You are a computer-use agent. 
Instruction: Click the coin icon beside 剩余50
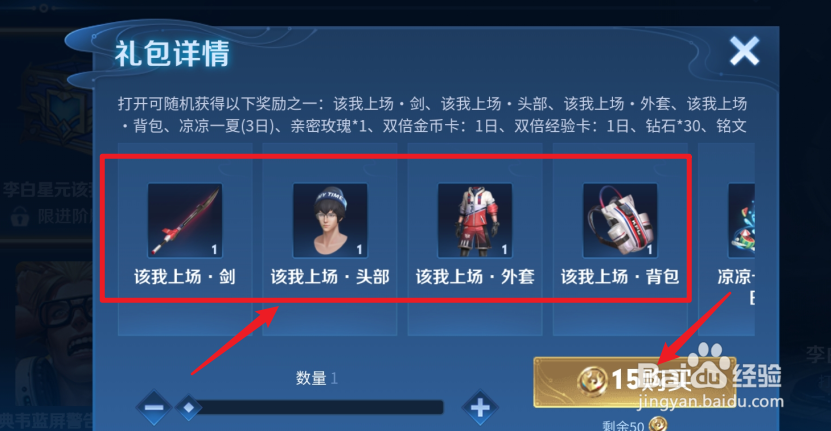click(x=658, y=425)
